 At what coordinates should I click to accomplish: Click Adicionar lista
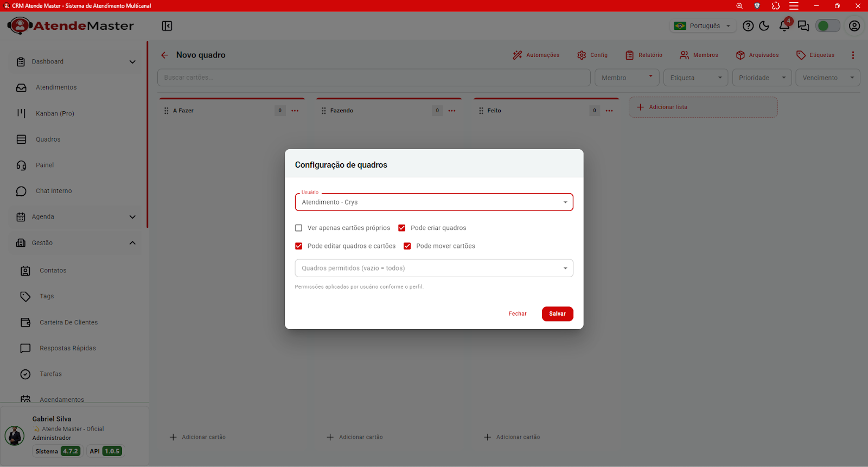click(x=703, y=107)
